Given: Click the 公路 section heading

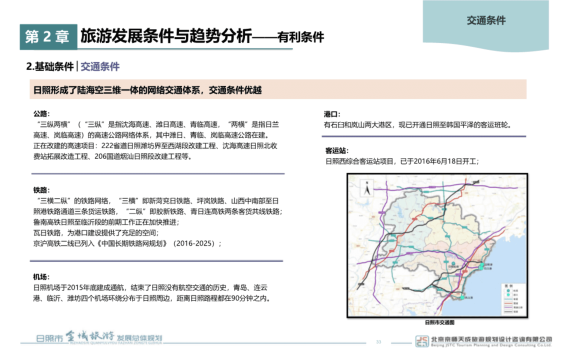Looking at the screenshot, I should [x=41, y=114].
